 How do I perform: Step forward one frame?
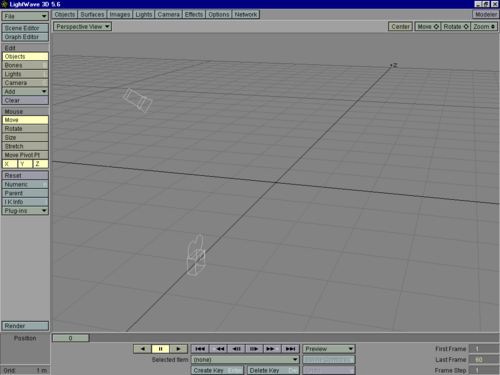coord(254,349)
